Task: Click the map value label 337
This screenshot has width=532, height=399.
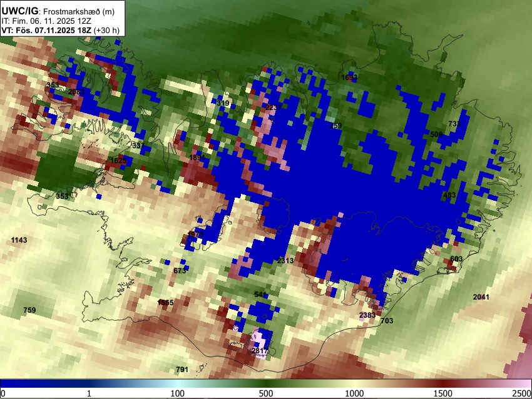Action: [x=138, y=146]
